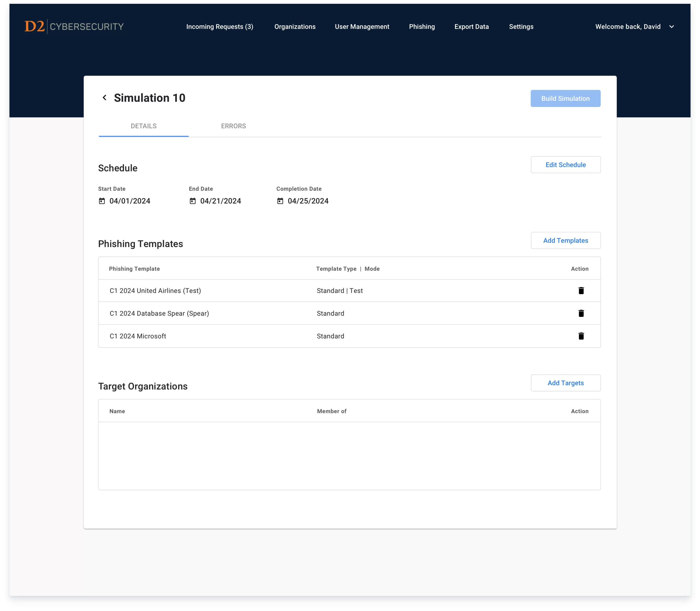Click the Member of column header
Image resolution: width=700 pixels, height=611 pixels.
[332, 411]
